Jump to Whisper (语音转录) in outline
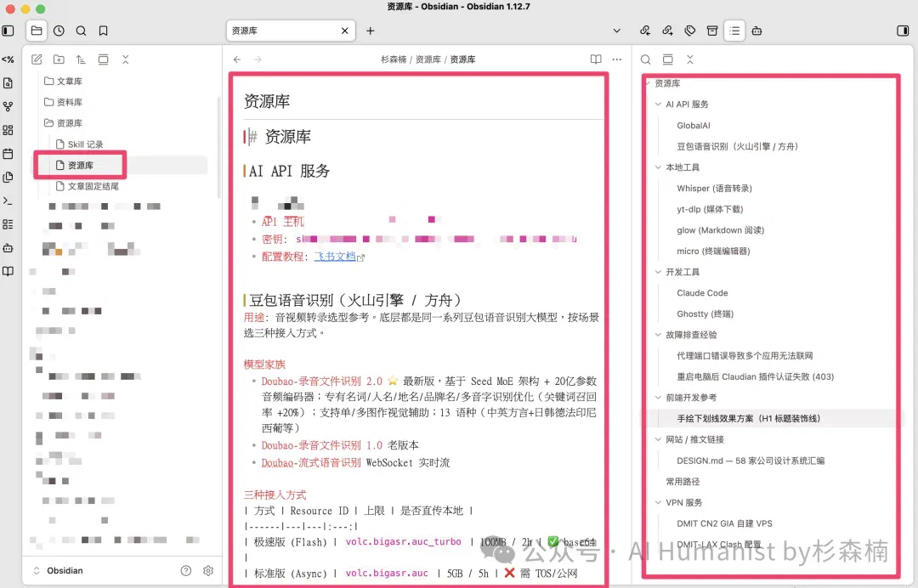Viewport: 918px width, 588px height. (x=714, y=189)
